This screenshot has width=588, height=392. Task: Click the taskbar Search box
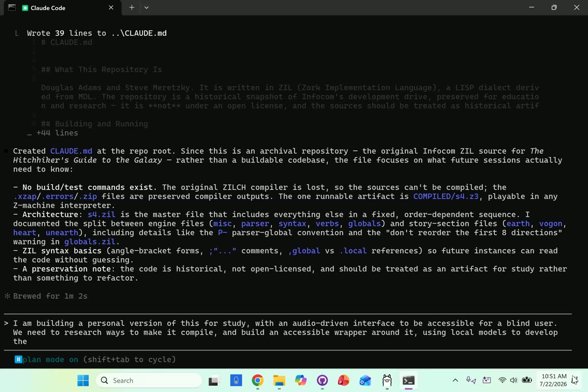pos(149,380)
